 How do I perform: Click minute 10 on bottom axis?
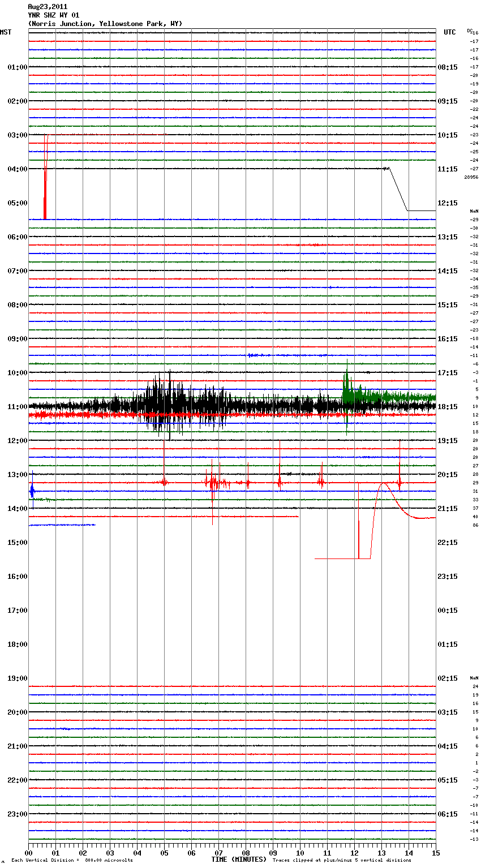coord(300,853)
